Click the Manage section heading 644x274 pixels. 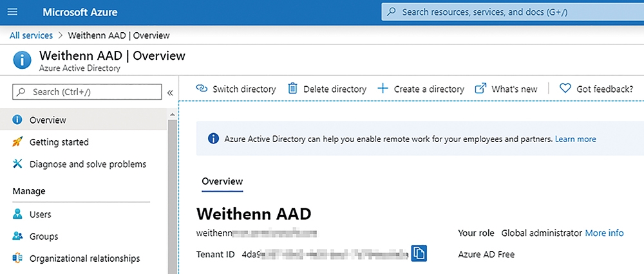[29, 191]
